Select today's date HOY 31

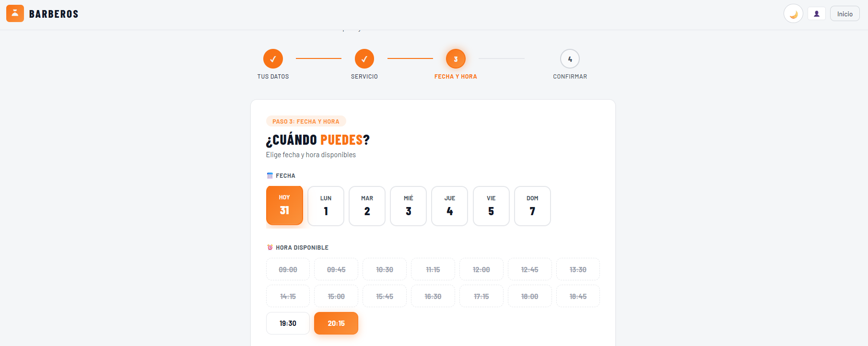click(x=284, y=205)
